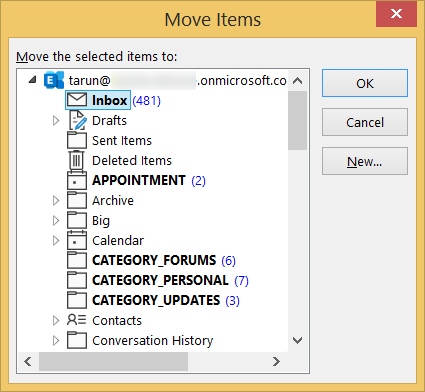
Task: Click the CATEGORY_PERSONAL count (7)
Action: coord(241,281)
